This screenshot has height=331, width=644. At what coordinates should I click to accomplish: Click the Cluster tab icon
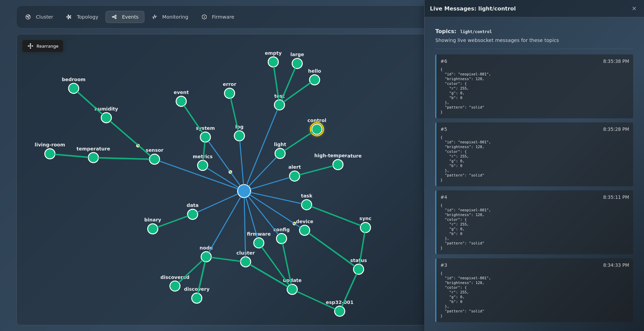pyautogui.click(x=28, y=17)
